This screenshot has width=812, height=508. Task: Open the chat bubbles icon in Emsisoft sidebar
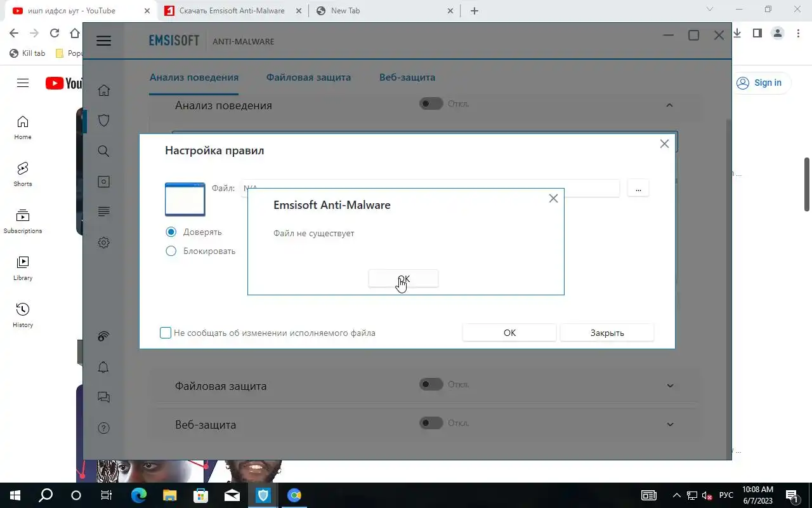(x=104, y=398)
